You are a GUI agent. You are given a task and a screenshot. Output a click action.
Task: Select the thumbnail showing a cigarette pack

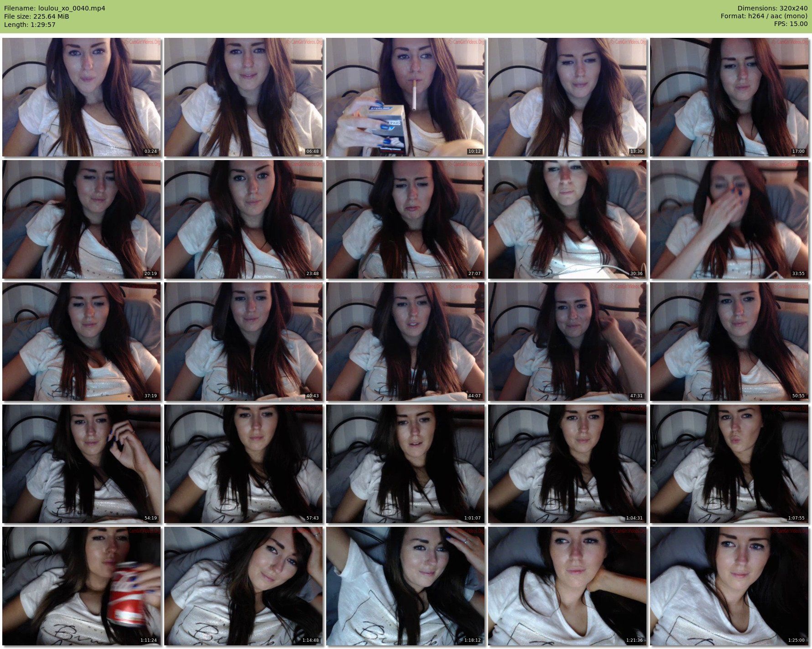pos(405,97)
